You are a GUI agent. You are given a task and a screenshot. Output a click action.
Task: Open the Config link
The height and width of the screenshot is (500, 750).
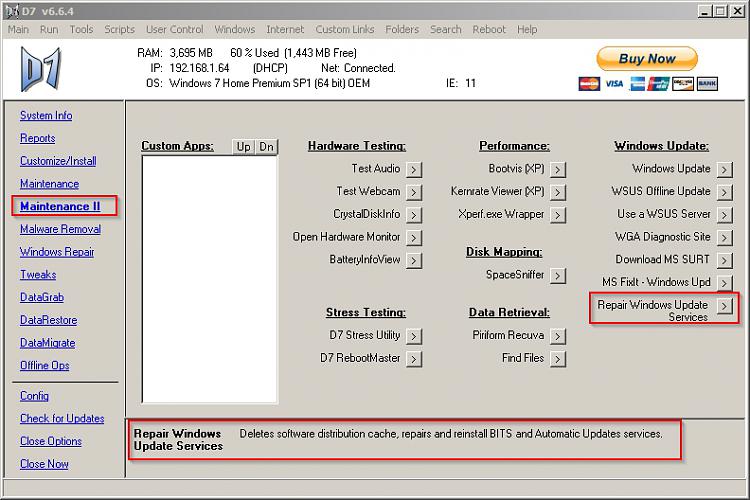34,396
